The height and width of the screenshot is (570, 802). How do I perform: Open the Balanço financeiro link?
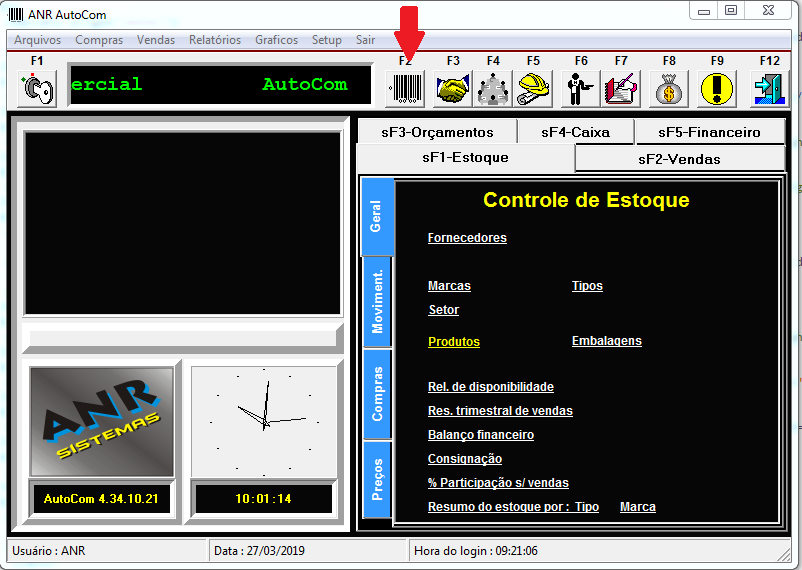(481, 435)
